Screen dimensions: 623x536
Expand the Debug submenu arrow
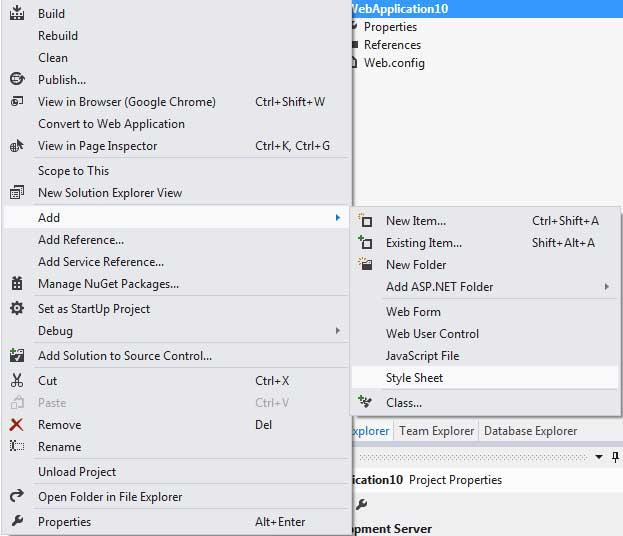[338, 330]
